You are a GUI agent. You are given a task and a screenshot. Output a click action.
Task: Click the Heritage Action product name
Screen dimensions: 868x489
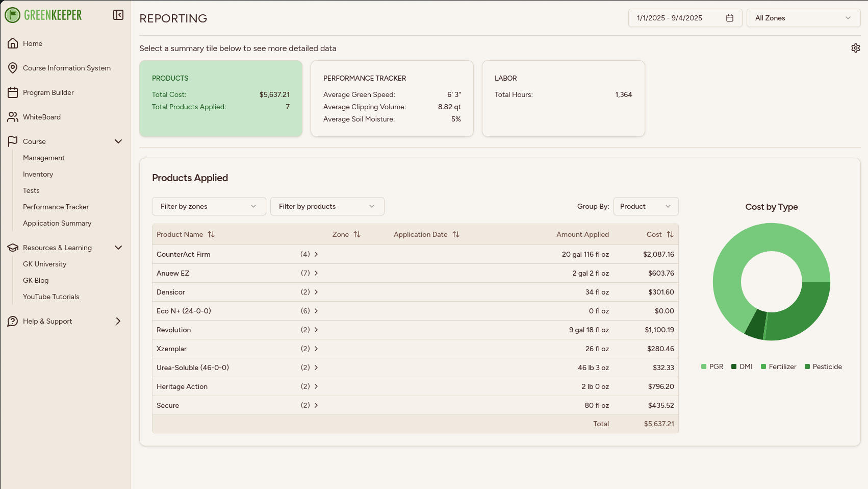point(182,386)
